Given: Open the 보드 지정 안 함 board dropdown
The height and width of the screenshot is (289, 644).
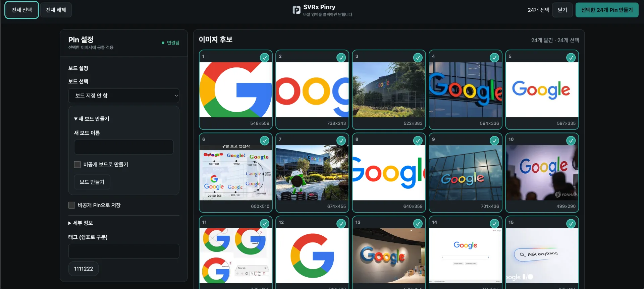Looking at the screenshot, I should click(x=124, y=96).
